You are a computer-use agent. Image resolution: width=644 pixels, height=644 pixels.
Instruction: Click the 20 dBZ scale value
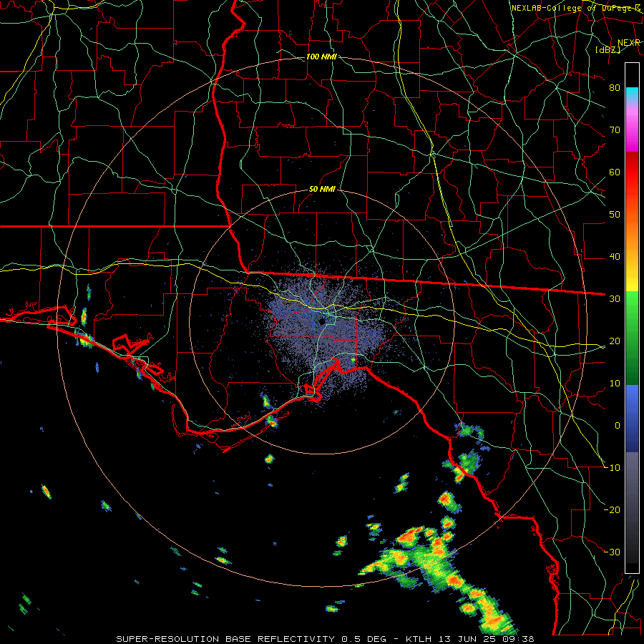(x=615, y=341)
